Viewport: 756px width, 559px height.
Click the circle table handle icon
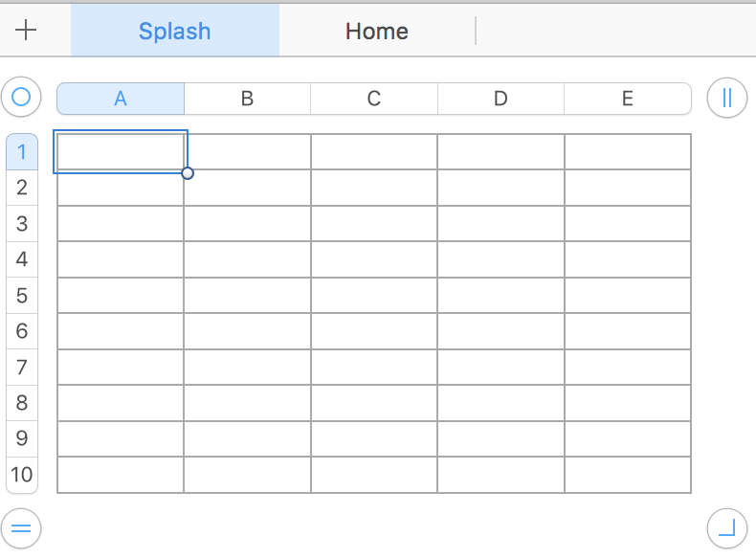[x=21, y=97]
